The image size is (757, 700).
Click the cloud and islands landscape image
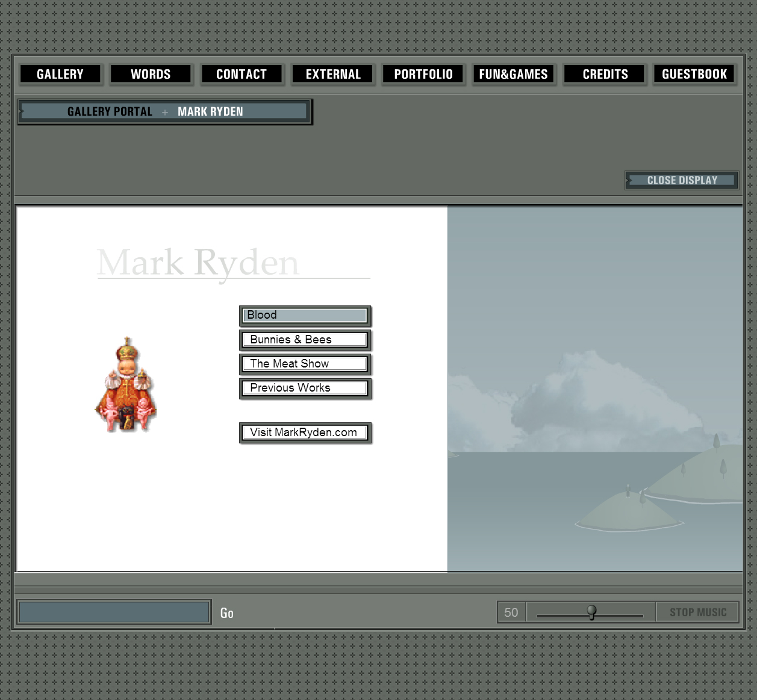(595, 389)
